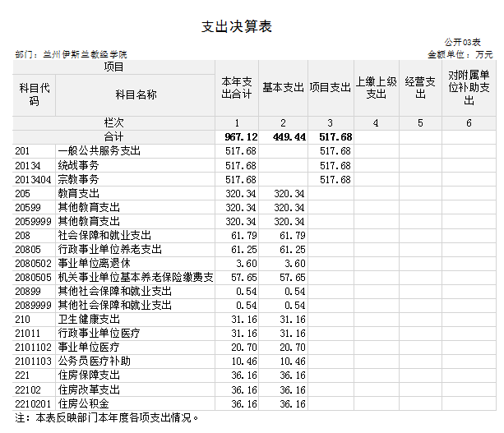Select the 基本支出 column header
The width and height of the screenshot is (504, 433).
click(283, 88)
